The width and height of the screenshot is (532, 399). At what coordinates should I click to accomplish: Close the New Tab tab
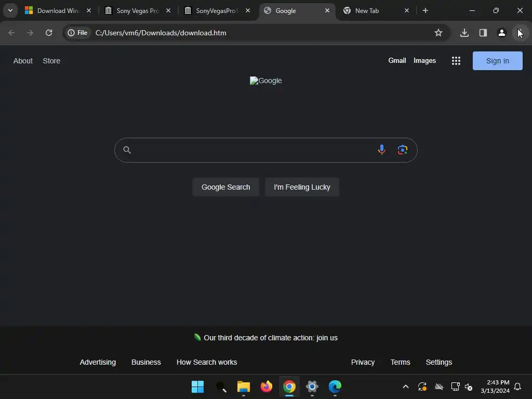tap(406, 10)
